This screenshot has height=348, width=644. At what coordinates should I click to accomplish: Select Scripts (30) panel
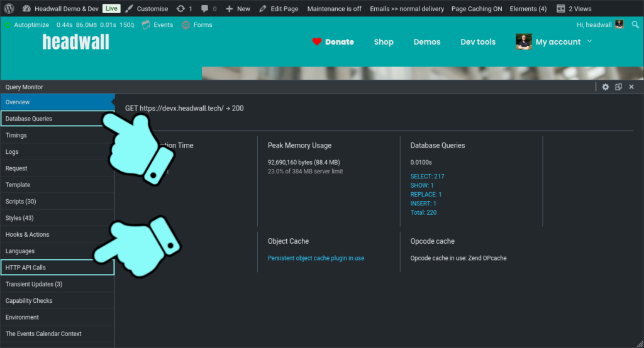coord(57,202)
